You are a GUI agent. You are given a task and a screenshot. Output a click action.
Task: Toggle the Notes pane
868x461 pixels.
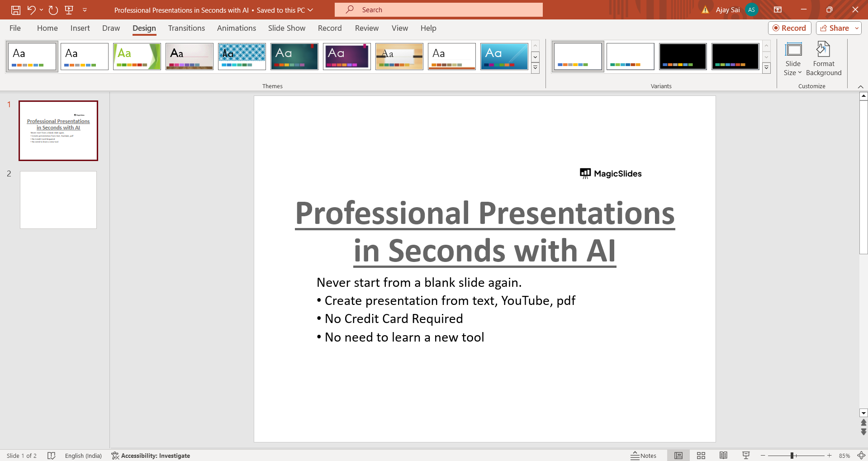tap(644, 456)
